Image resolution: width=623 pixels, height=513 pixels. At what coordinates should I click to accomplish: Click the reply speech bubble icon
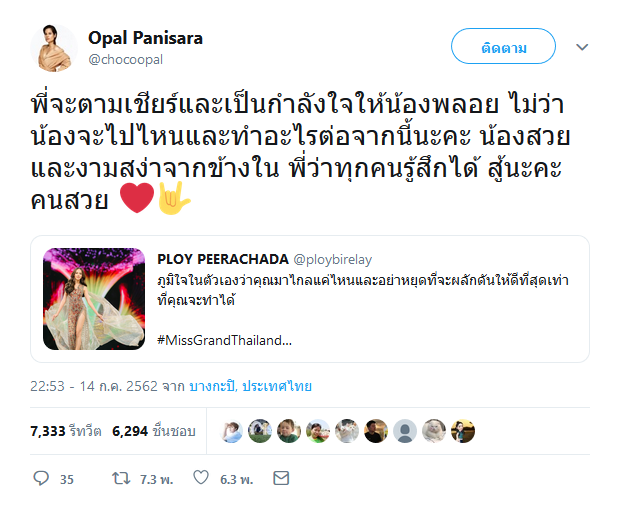[41, 479]
